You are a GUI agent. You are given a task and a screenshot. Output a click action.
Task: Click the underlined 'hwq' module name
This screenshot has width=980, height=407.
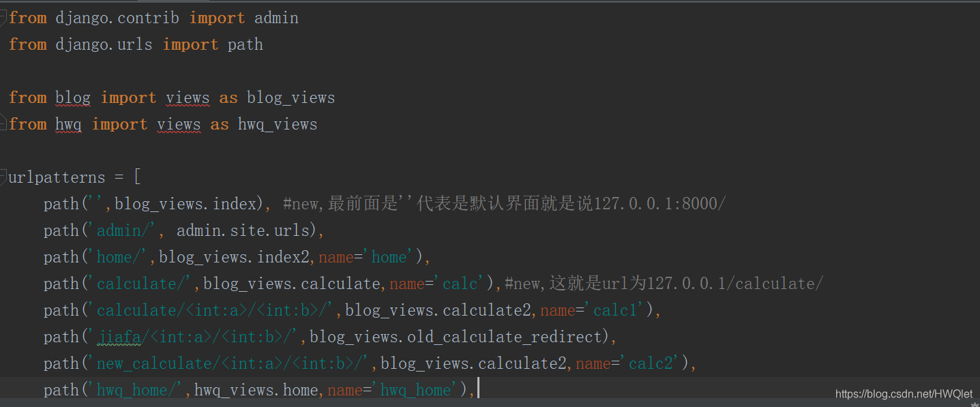[68, 124]
